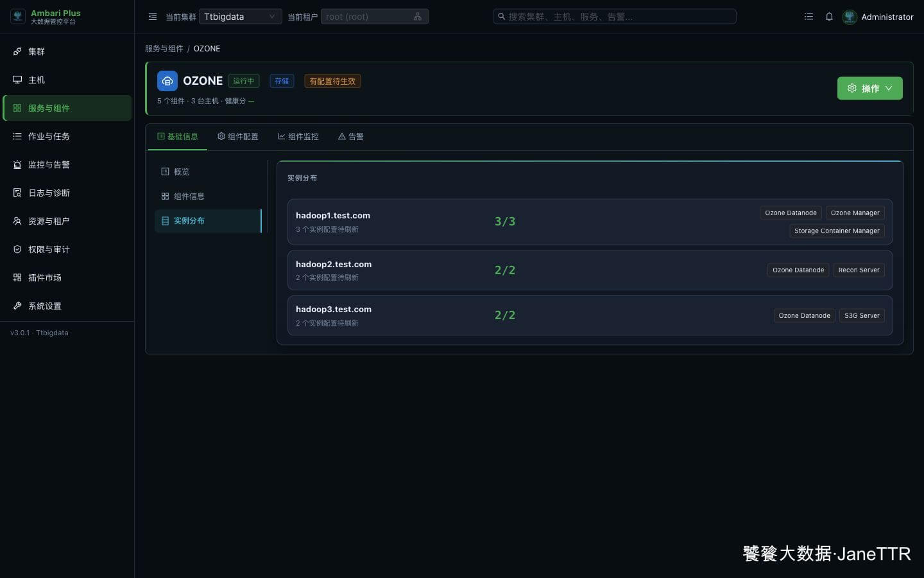
Task: Click host hadoop2.test.com
Action: pyautogui.click(x=334, y=265)
